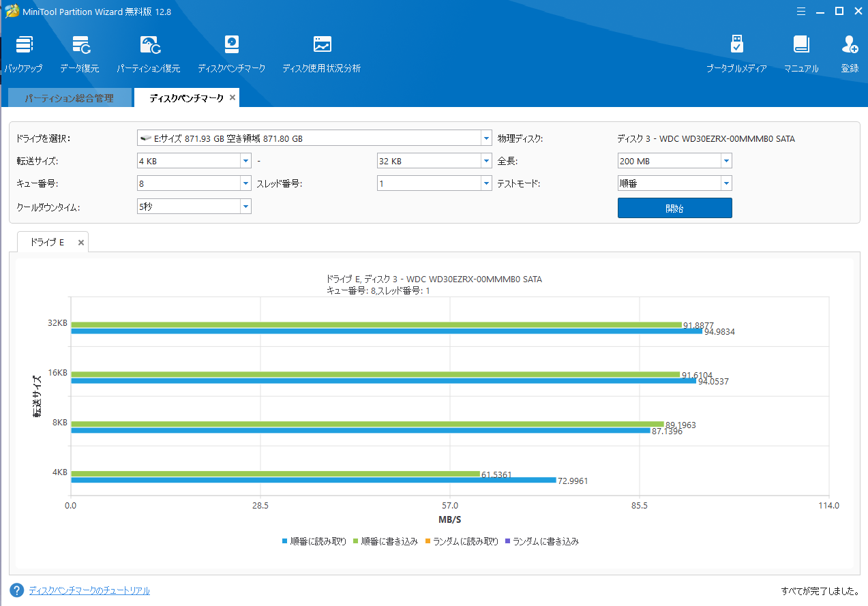This screenshot has height=606, width=868.
Task: Select the ドライブ E result tab
Action: (x=47, y=242)
